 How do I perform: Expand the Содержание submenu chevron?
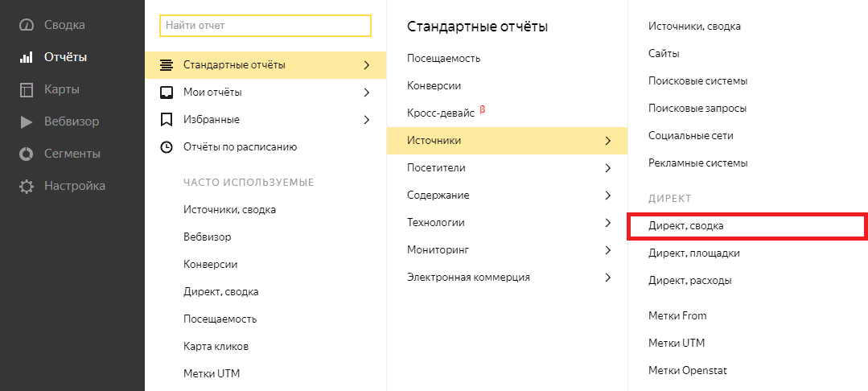click(608, 195)
